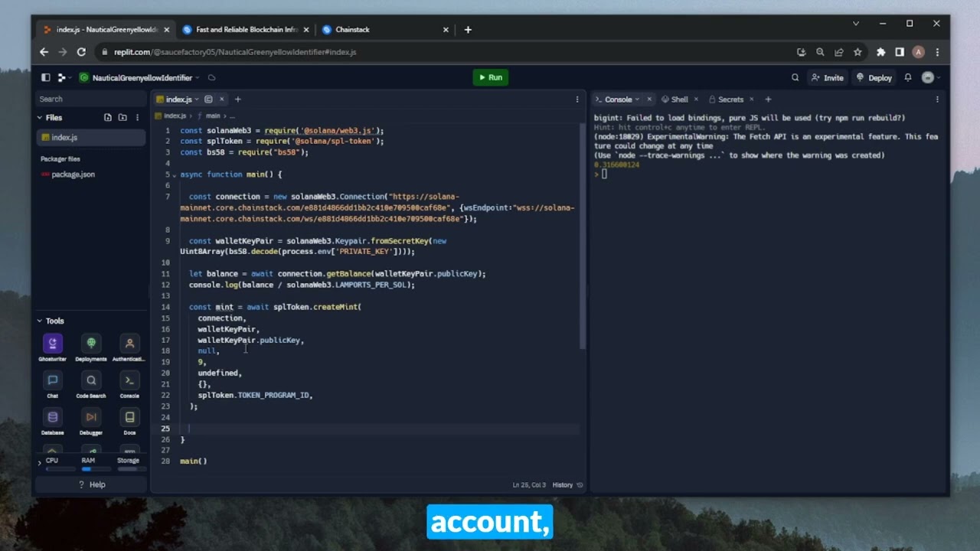Click the Search input field in sidebar
The image size is (980, 551).
tap(90, 99)
